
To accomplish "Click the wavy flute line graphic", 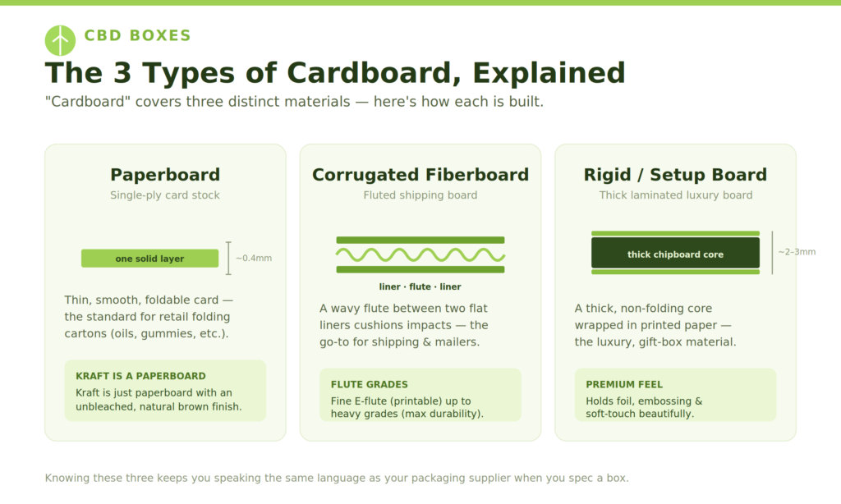I will point(420,254).
